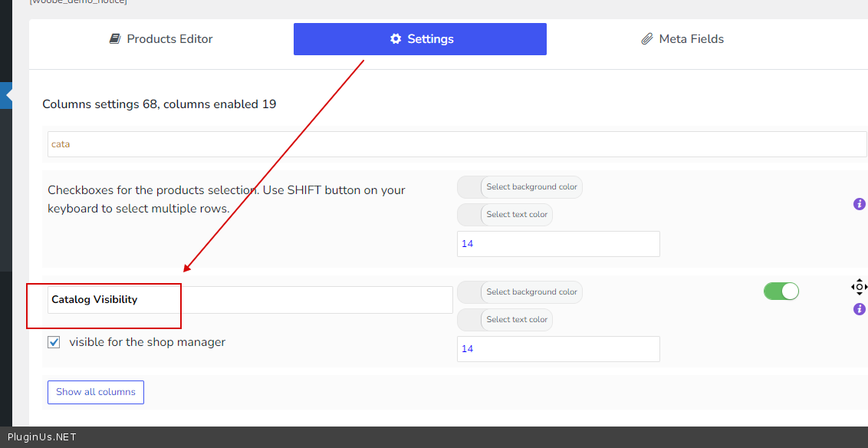Open the Products Editor tab
Screen dimensions: 868x448
tap(161, 39)
